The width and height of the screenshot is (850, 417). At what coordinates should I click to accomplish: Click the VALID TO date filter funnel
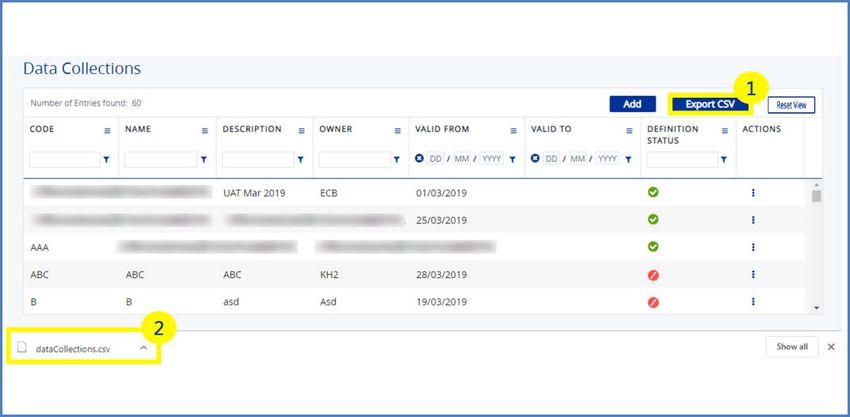point(628,159)
